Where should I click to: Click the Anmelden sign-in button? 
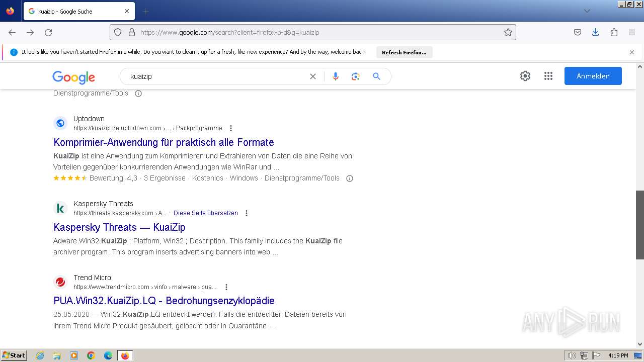click(x=593, y=76)
